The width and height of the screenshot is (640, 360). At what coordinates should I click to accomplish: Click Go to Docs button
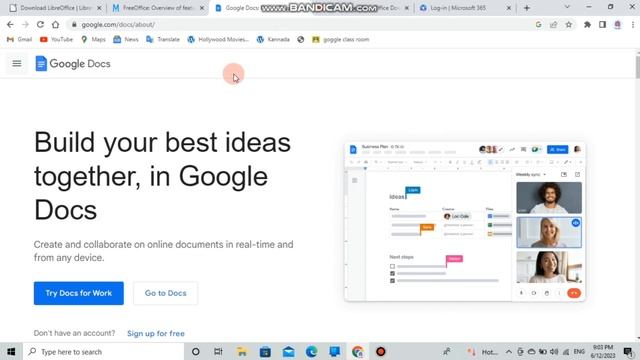(165, 293)
